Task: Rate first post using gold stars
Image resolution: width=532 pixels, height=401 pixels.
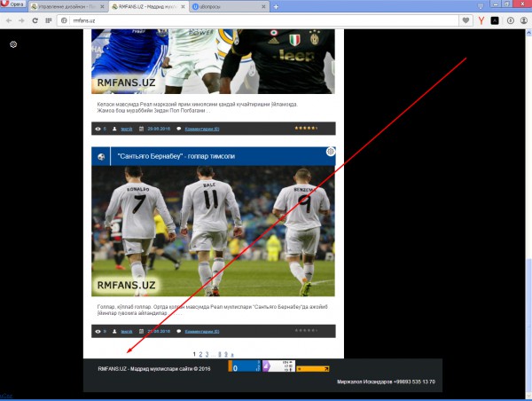Action: (x=306, y=128)
